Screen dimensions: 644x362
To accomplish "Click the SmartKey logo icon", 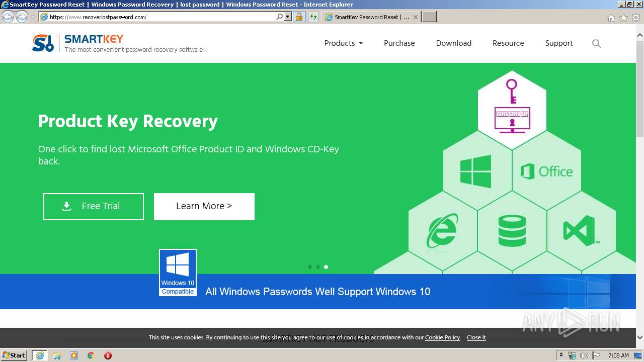I will 43,43.
